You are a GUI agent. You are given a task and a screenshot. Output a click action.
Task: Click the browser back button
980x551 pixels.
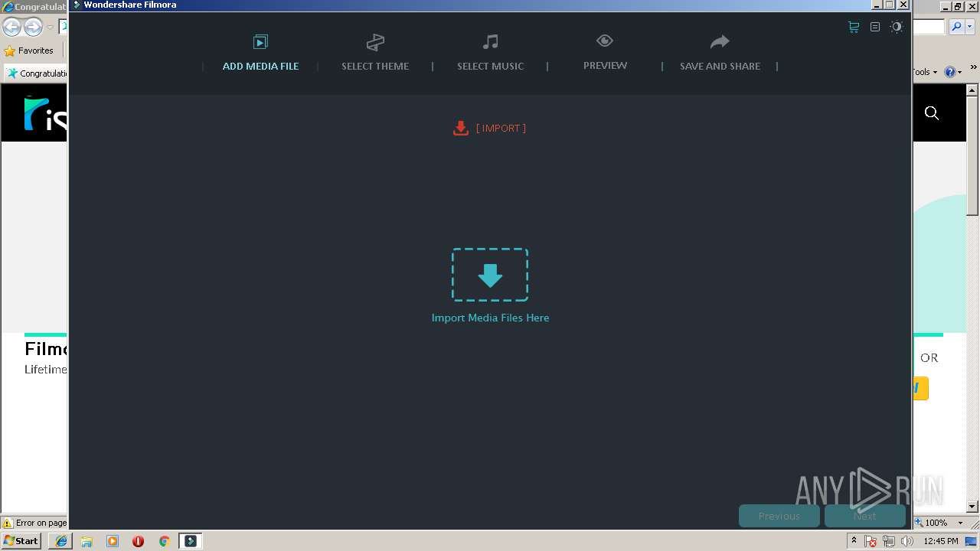[x=11, y=28]
